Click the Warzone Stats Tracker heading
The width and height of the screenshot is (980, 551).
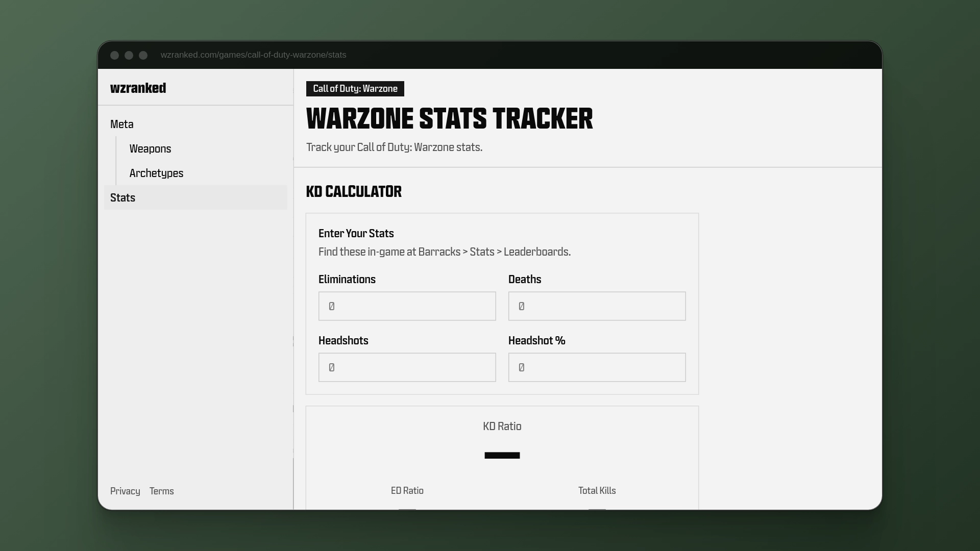(449, 119)
